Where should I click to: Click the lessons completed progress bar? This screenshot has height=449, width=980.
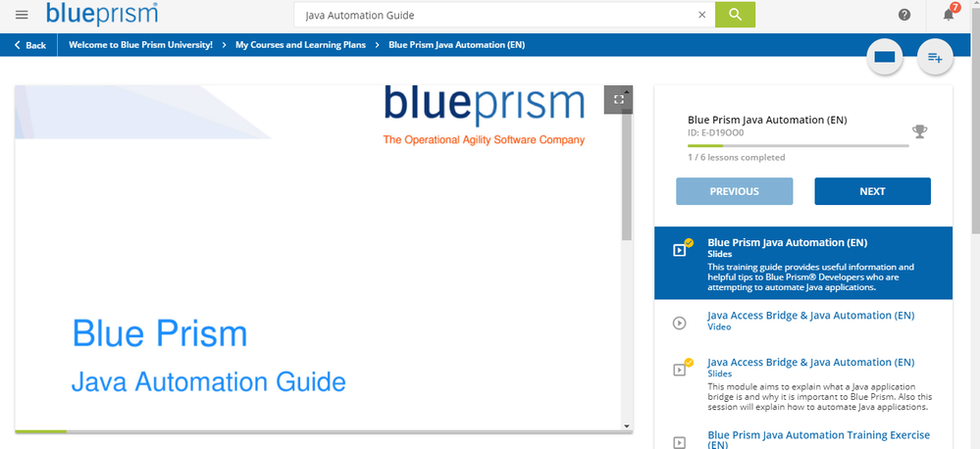(799, 145)
